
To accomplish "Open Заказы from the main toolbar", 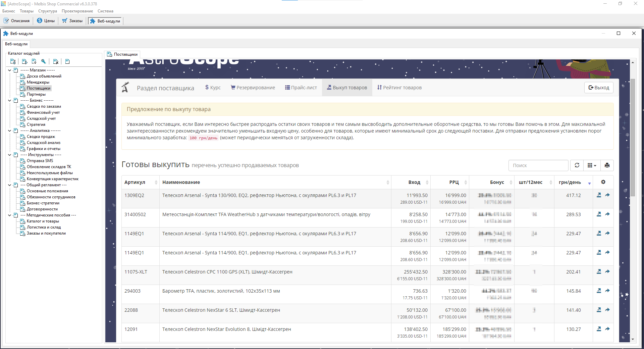I will [72, 21].
